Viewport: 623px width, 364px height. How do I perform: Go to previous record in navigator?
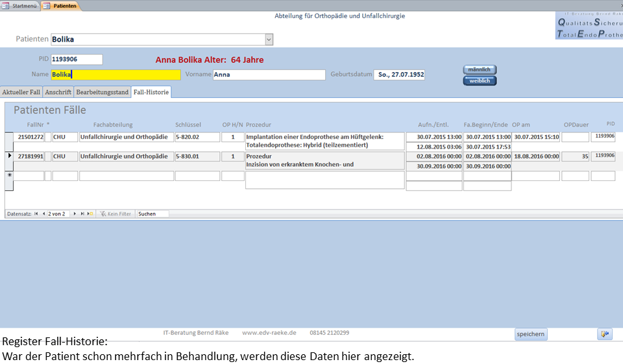[x=43, y=213]
